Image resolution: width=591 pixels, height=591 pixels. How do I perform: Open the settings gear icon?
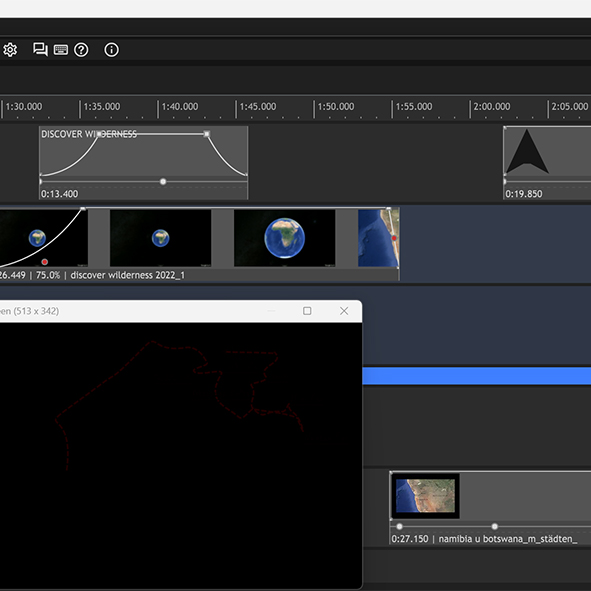(10, 50)
